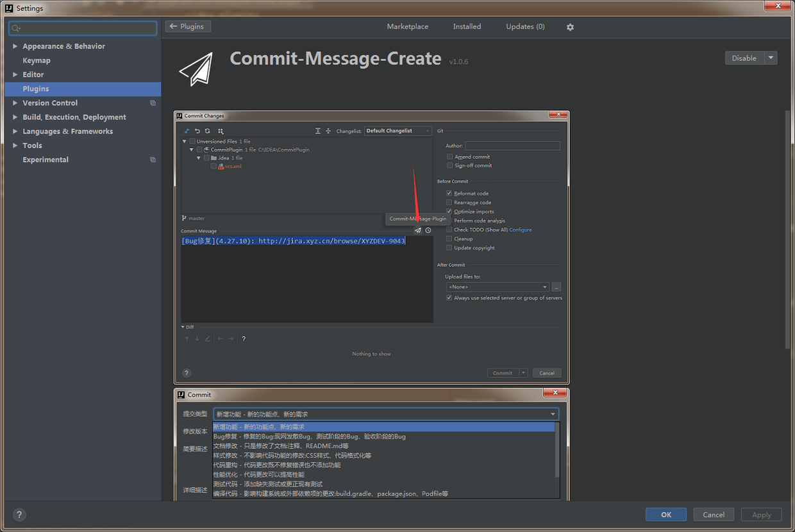Click the Diff help question mark icon
Image resolution: width=795 pixels, height=532 pixels.
point(244,339)
